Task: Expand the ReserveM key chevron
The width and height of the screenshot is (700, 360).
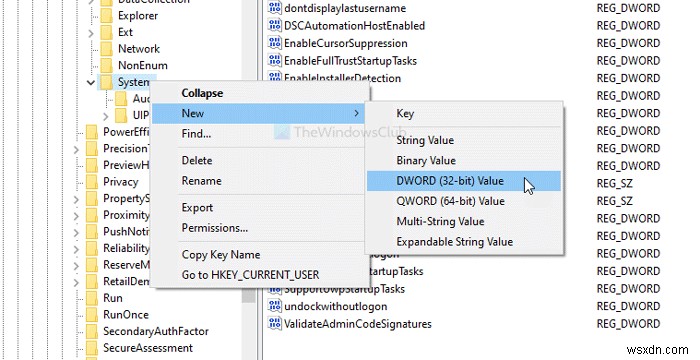Action: coord(76,265)
